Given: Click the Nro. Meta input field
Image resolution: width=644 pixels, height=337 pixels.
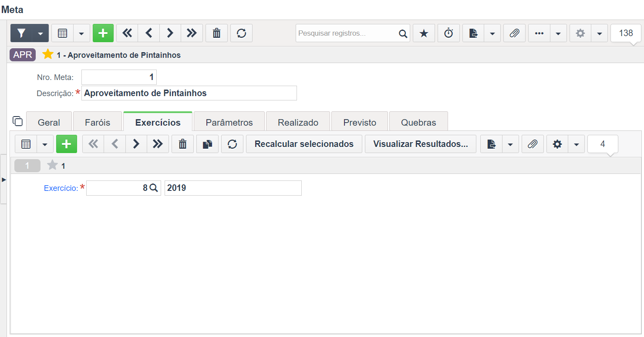Looking at the screenshot, I should tap(119, 77).
